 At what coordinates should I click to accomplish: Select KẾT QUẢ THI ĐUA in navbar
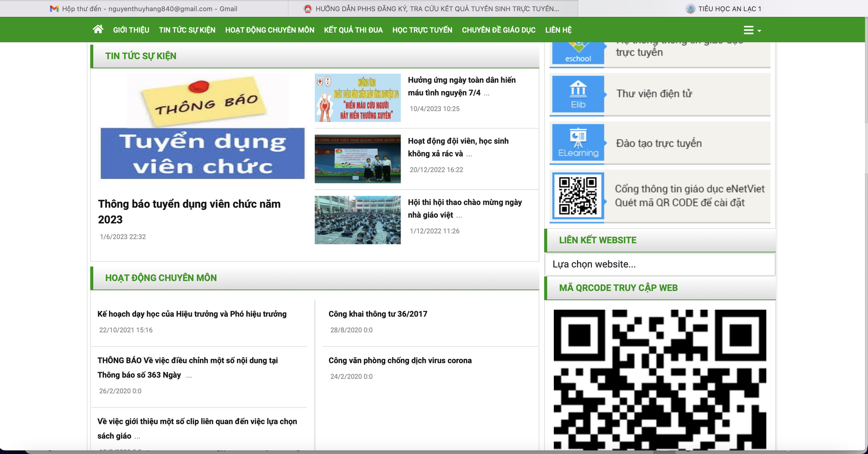353,30
